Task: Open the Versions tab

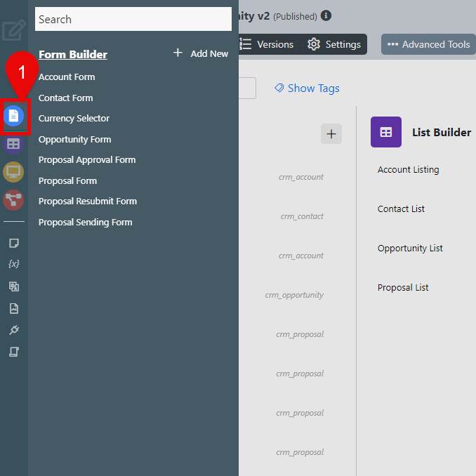Action: (267, 44)
